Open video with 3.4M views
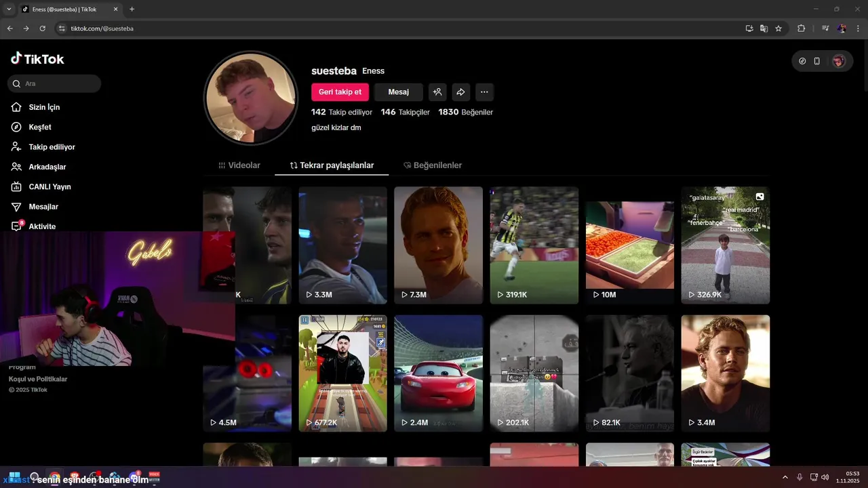The image size is (868, 488). coord(726,373)
